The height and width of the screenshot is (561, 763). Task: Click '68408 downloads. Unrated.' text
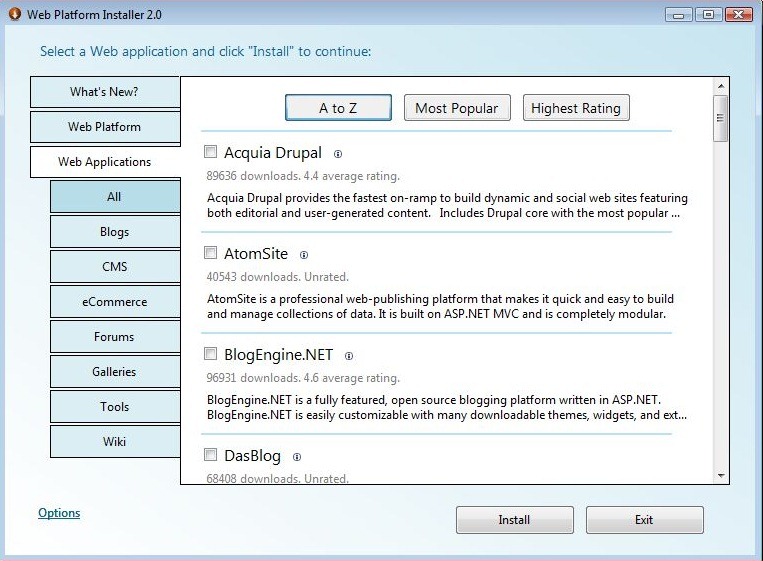(278, 479)
